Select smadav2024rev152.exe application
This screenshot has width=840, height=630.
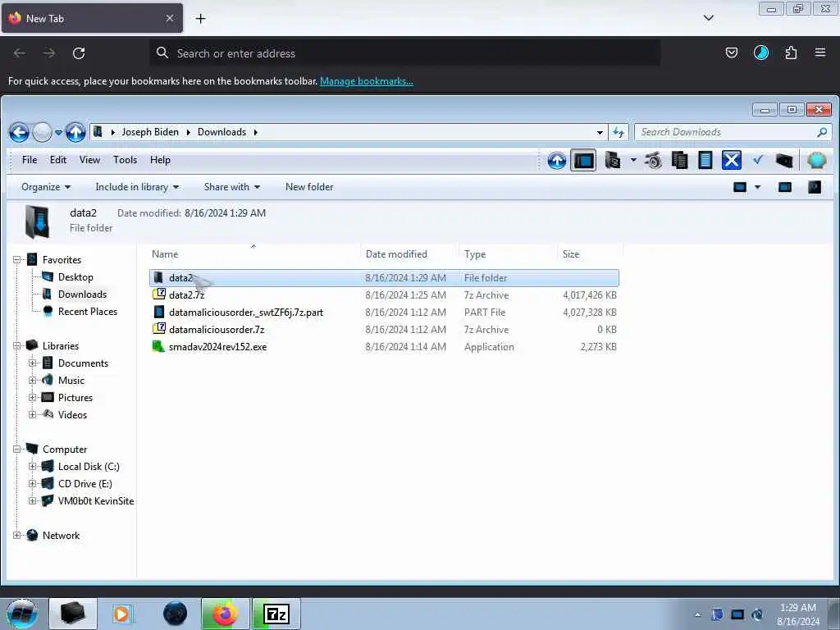coord(384,347)
